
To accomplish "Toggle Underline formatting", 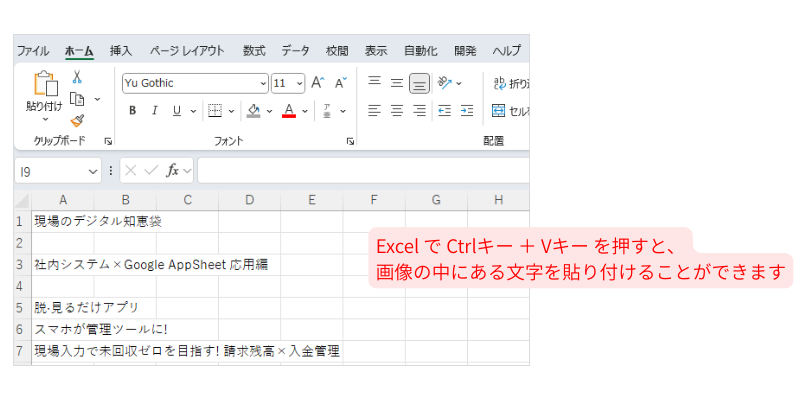I will click(177, 111).
